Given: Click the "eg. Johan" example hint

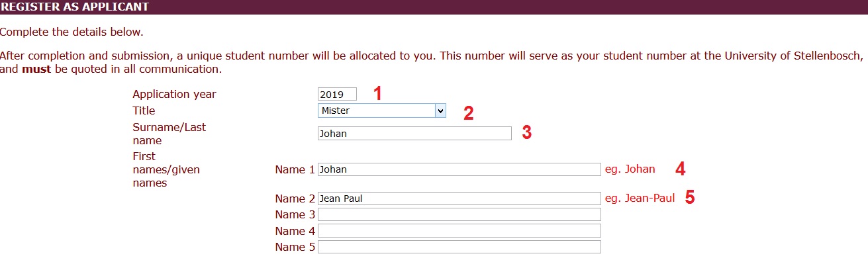Looking at the screenshot, I should (630, 169).
